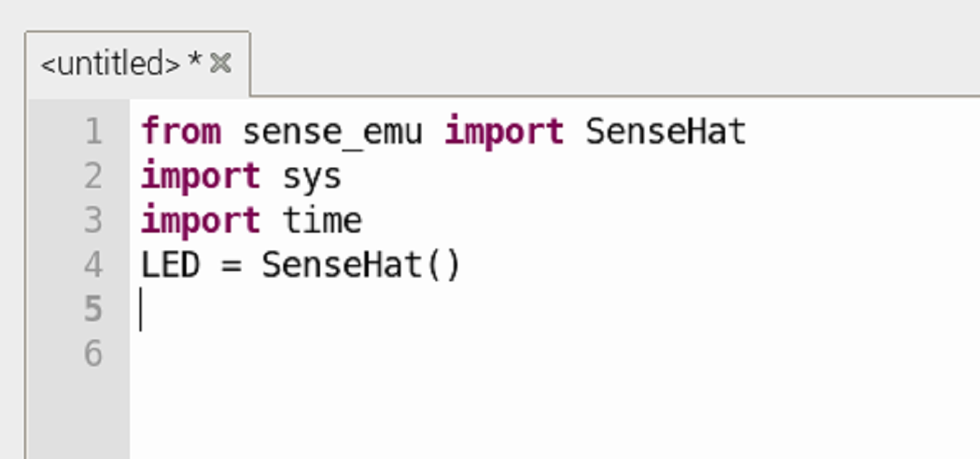Click line number 5 in the gutter
The width and height of the screenshot is (980, 459).
[93, 309]
